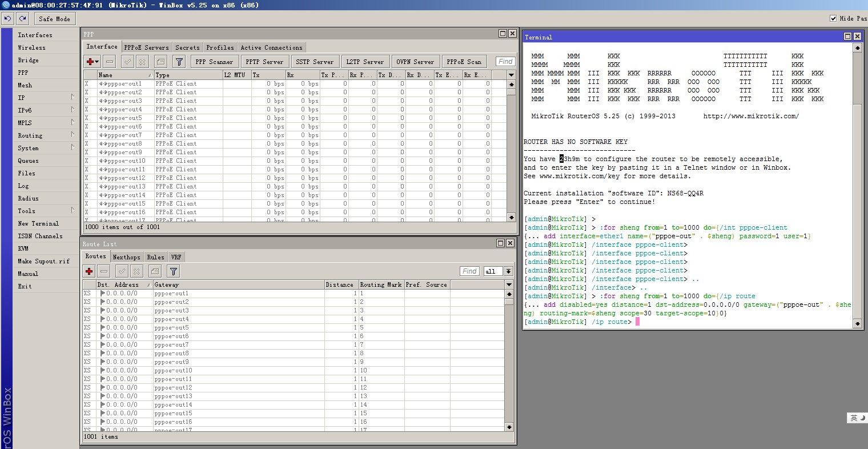
Task: Switch to the Active Connections tab
Action: pyautogui.click(x=271, y=47)
